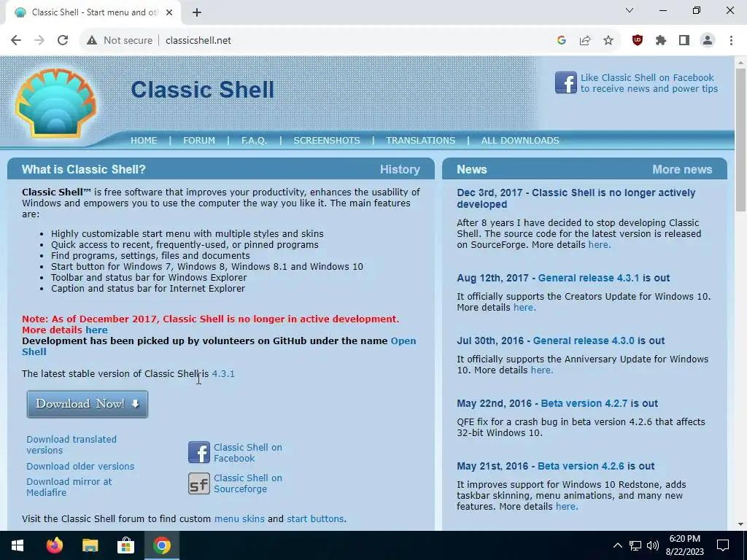Viewport: 747px width, 560px height.
Task: Open the SCREENSHOTS menu item
Action: [x=327, y=141]
